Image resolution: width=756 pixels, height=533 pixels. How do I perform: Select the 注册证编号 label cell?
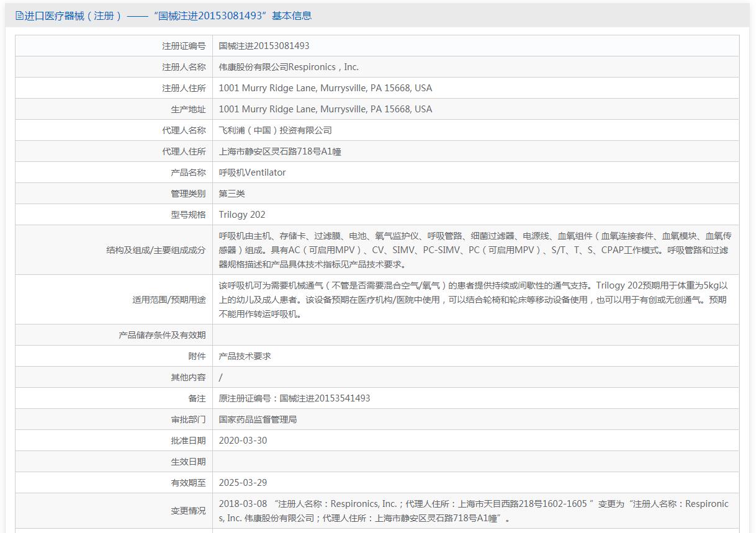pyautogui.click(x=114, y=46)
